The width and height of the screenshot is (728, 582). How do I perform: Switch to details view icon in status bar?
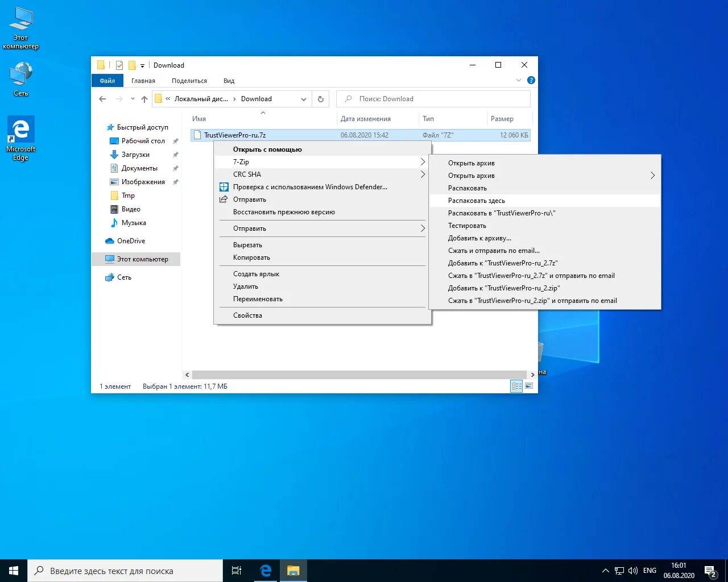click(516, 386)
